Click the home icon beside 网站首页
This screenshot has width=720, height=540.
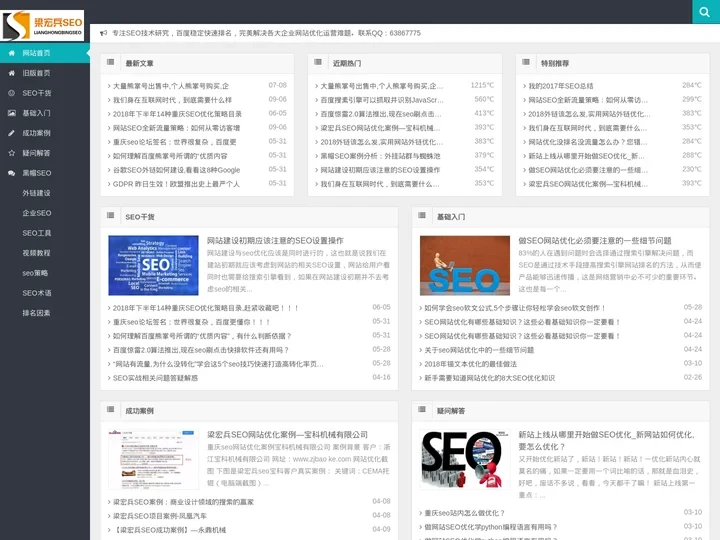(12, 53)
